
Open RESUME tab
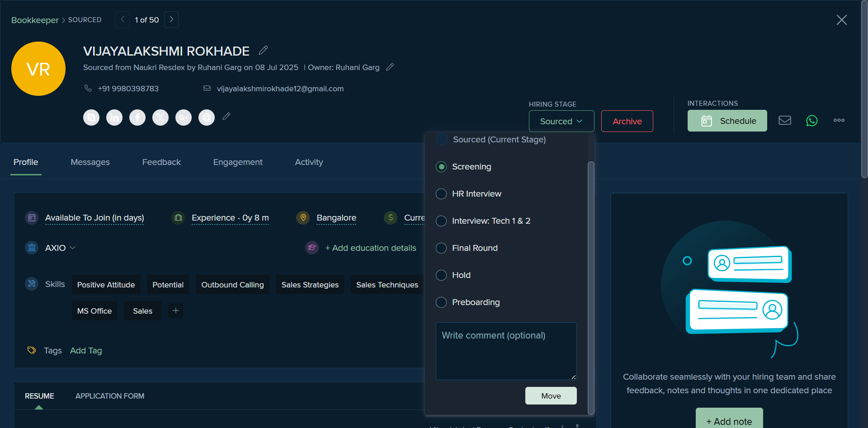[x=39, y=396]
